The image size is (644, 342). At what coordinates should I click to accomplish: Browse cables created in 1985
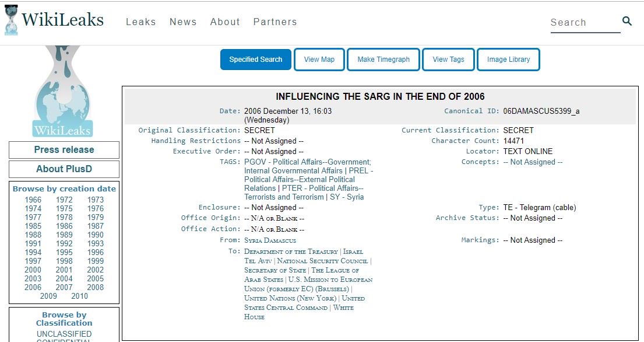pos(33,226)
